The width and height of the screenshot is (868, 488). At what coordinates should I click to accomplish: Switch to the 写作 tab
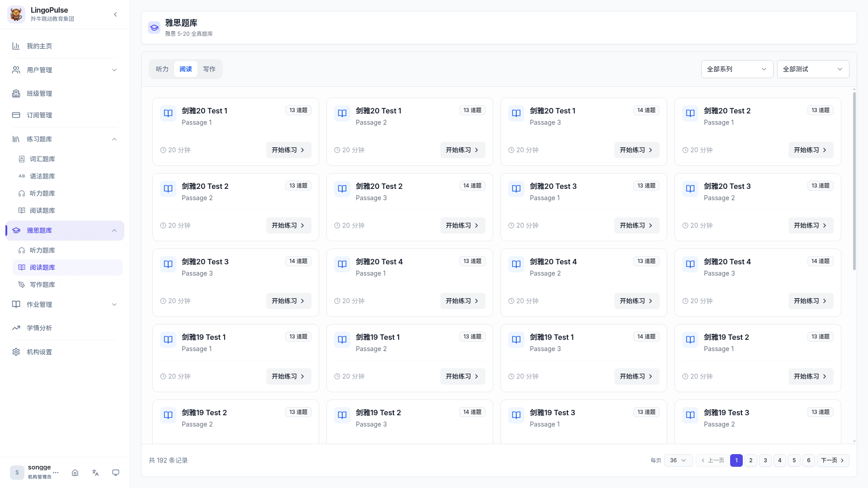pos(209,69)
